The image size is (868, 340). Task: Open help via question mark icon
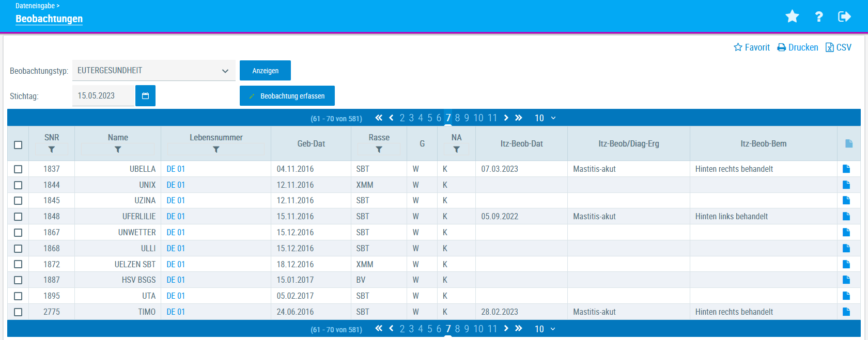coord(819,17)
